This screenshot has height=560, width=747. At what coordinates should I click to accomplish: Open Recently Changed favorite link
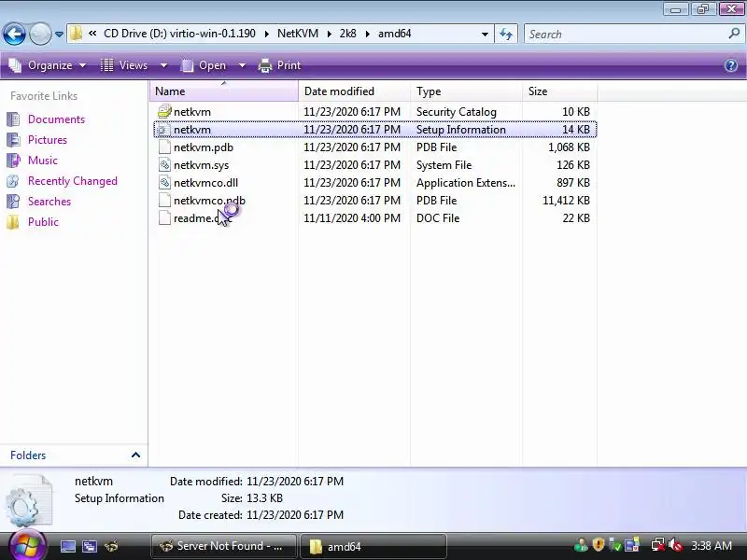73,180
